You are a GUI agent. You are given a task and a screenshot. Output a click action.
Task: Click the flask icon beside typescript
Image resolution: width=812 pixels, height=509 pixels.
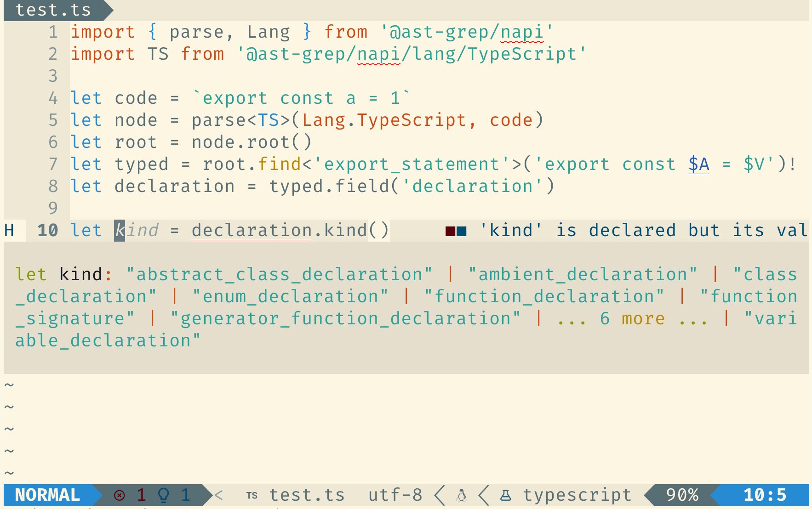pyautogui.click(x=505, y=495)
